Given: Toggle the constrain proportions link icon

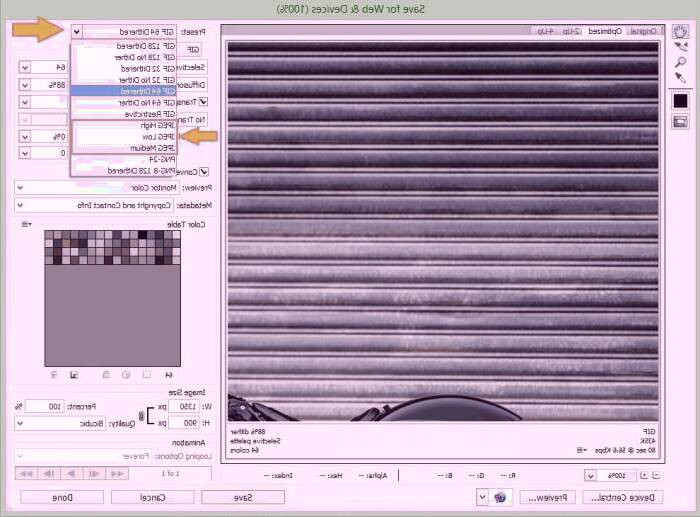Looking at the screenshot, I should [x=142, y=416].
